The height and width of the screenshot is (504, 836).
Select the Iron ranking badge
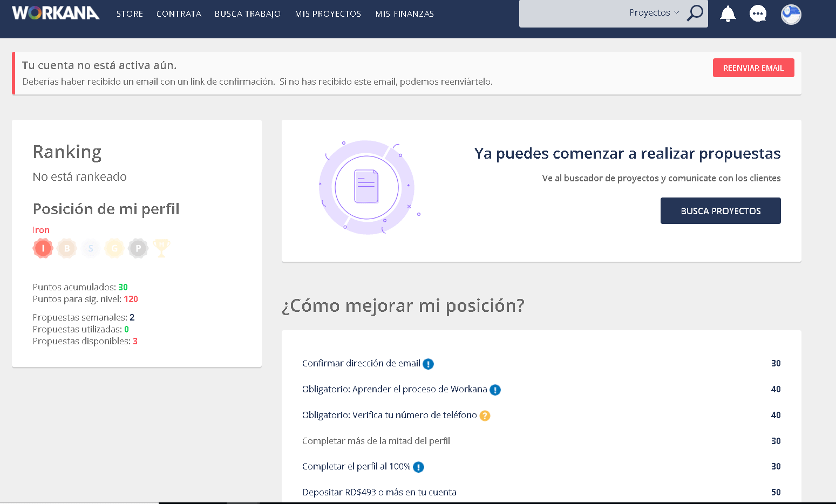tap(43, 248)
